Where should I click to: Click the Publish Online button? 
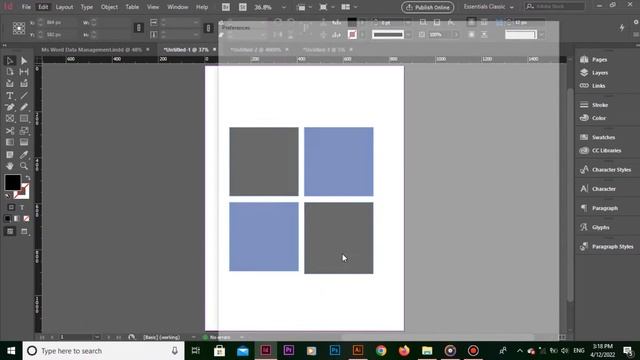coord(428,7)
